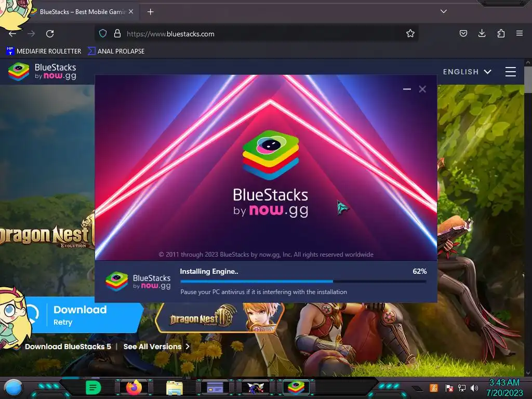Image resolution: width=532 pixels, height=399 pixels.
Task: Switch to BlueStacks installer on taskbar
Action: pos(296,387)
